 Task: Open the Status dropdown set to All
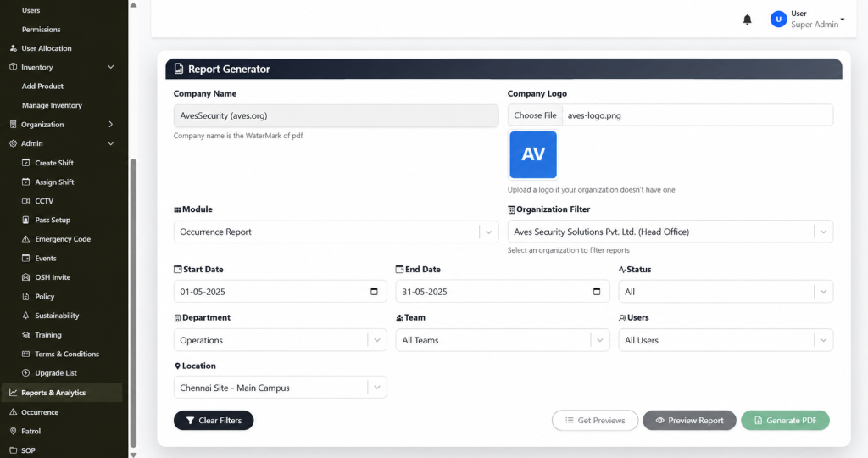coord(726,292)
